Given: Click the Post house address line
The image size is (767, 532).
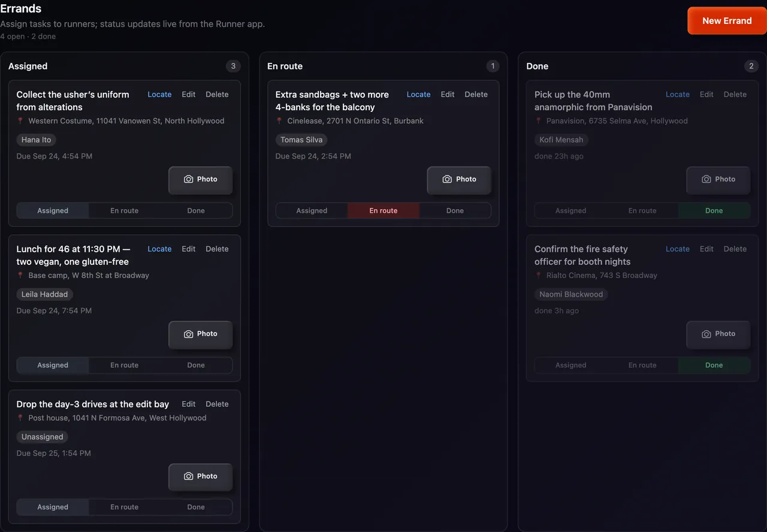Looking at the screenshot, I should [111, 418].
